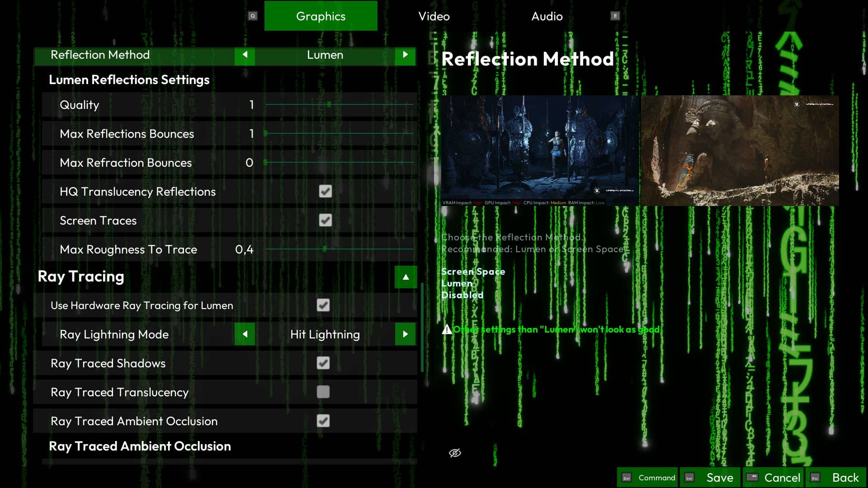Collapse the Ray Tracing section
The height and width of the screenshot is (488, 868).
point(406,277)
